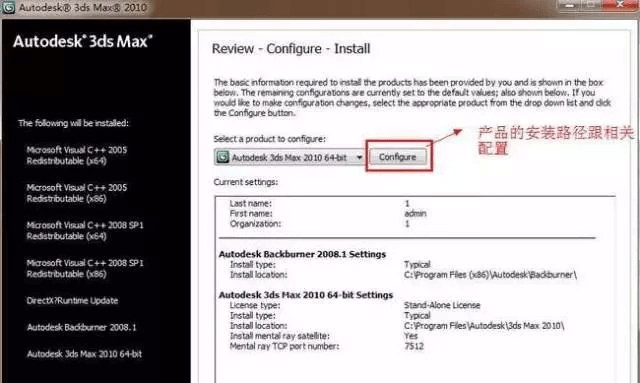Click the Autodesk Backburner 2008.1 Settings heading
640x383 pixels.
pos(302,254)
